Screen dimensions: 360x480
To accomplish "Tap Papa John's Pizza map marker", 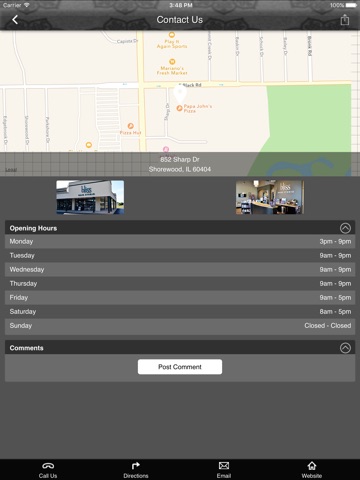I will (179, 108).
